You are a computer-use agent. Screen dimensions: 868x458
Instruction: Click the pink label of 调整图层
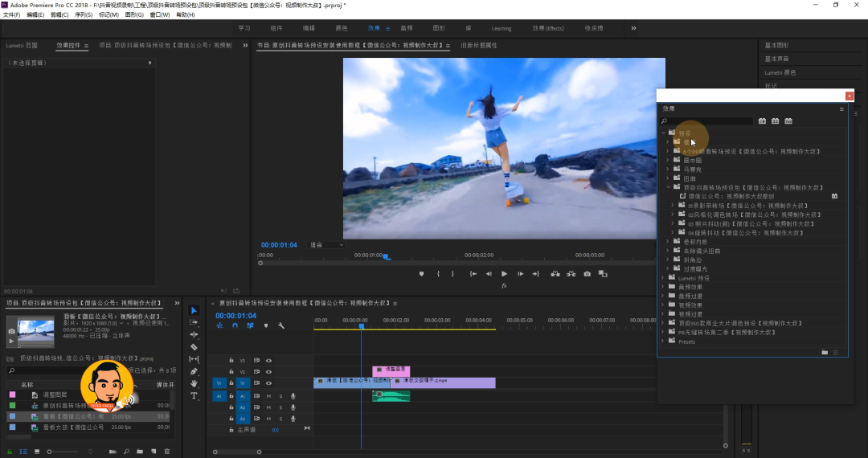point(12,395)
